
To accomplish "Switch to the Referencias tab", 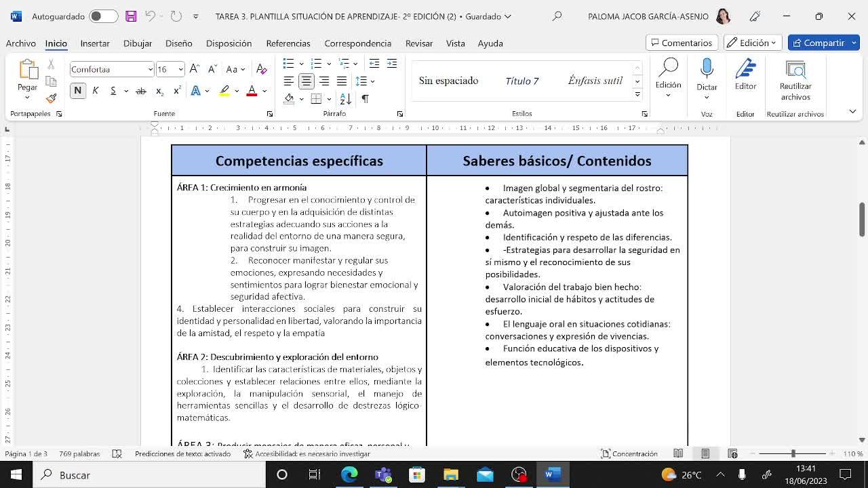I will 288,43.
